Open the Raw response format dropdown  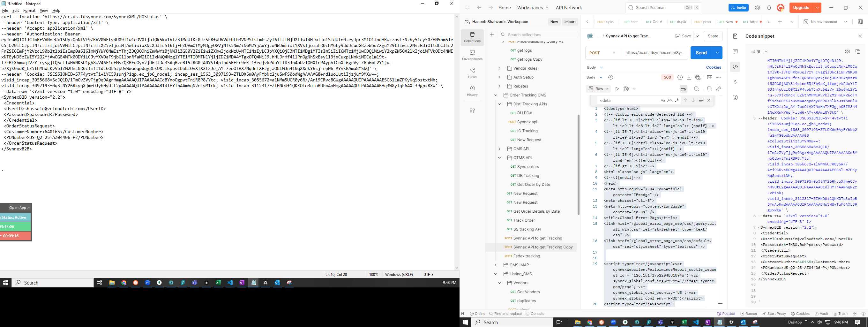click(599, 89)
